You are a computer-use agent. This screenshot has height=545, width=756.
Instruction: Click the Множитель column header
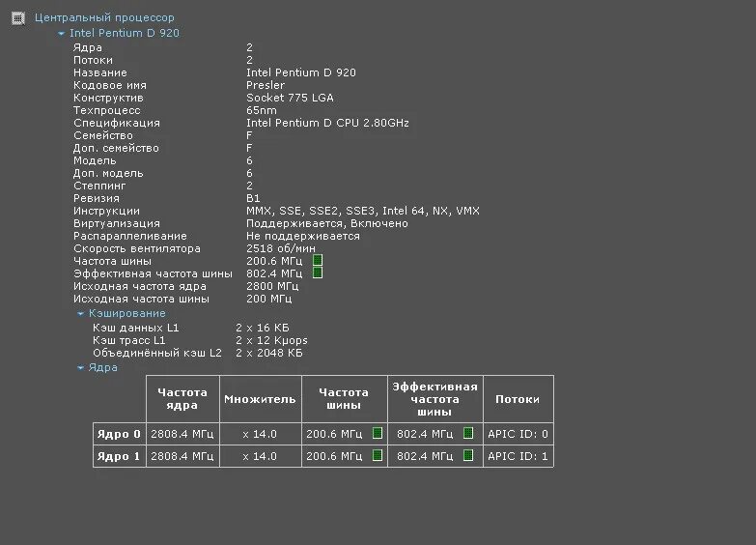[x=260, y=399]
